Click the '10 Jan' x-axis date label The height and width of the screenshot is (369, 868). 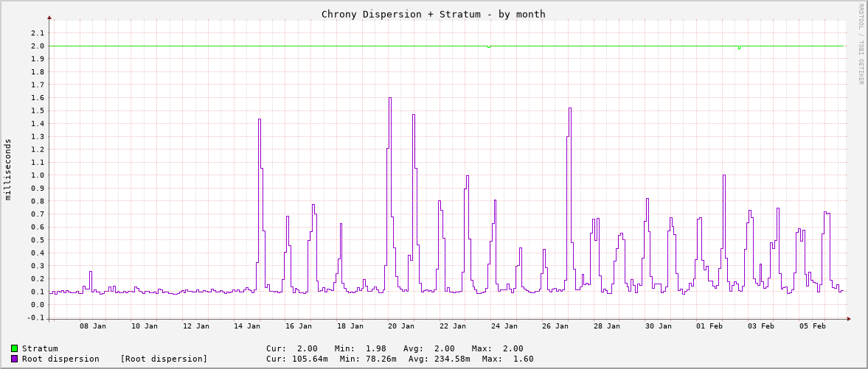click(145, 326)
